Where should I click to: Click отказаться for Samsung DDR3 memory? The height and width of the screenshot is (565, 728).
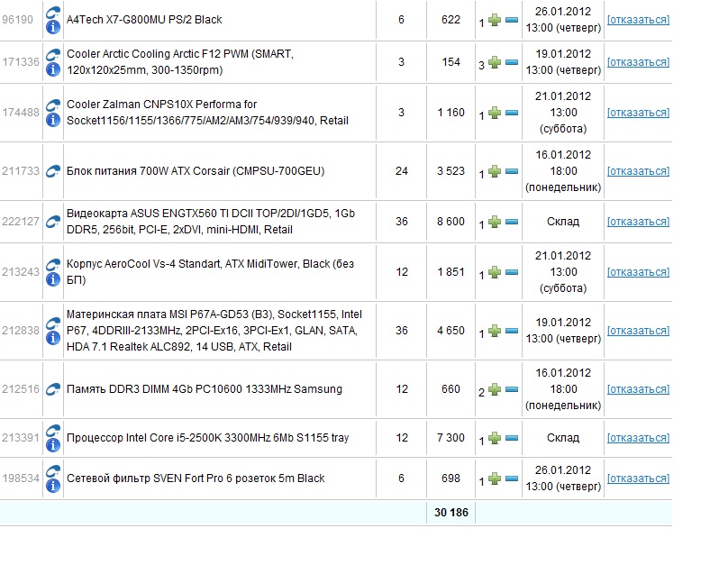639,389
